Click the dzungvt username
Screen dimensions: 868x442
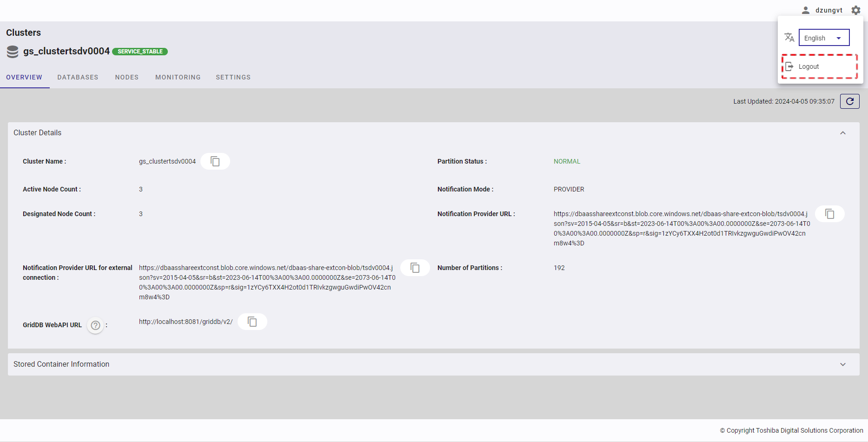pyautogui.click(x=828, y=10)
